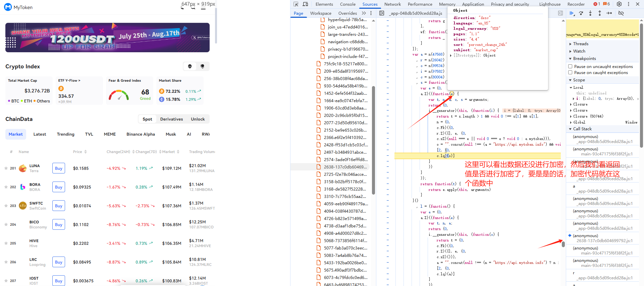Open the Application panel tab
644x286 pixels.
tap(473, 4)
